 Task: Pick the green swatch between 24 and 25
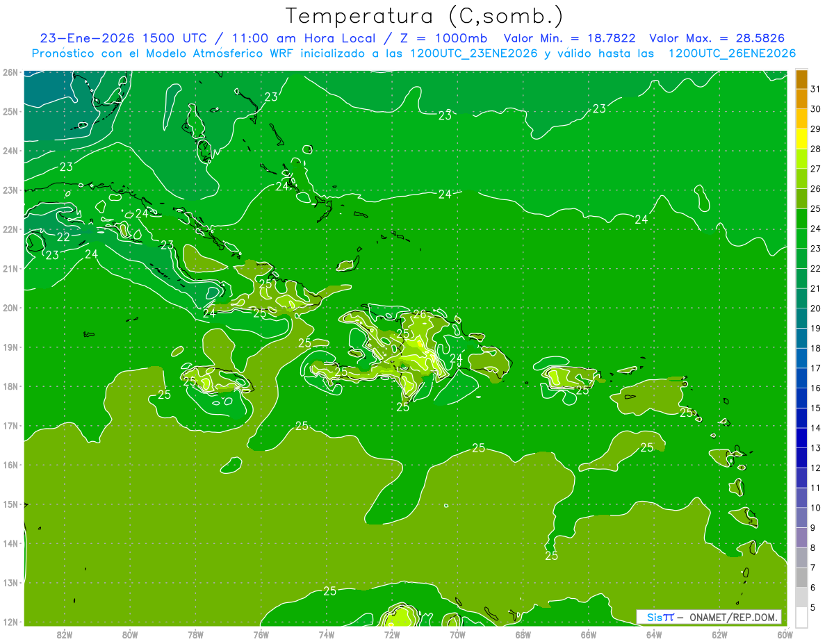[801, 218]
